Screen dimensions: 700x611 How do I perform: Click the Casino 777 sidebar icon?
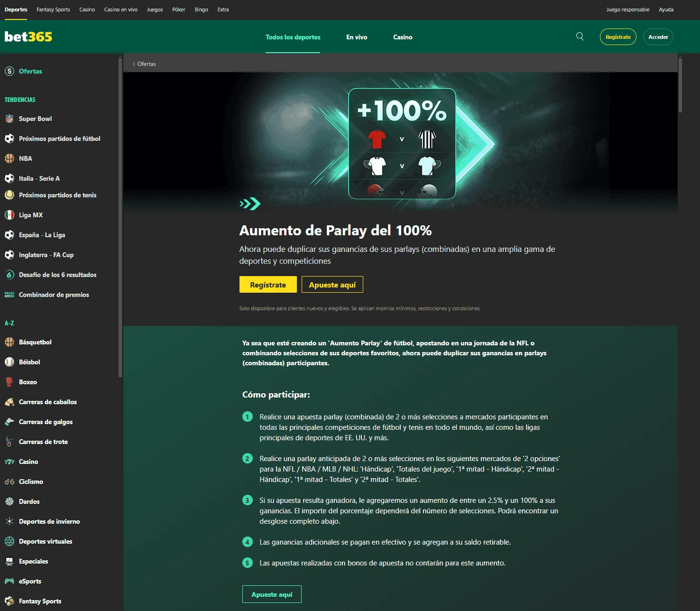[9, 462]
